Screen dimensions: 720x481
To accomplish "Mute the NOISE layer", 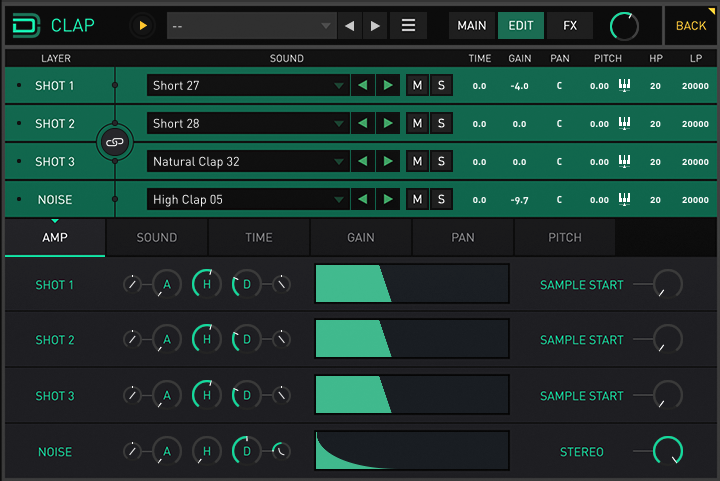I will pyautogui.click(x=417, y=200).
